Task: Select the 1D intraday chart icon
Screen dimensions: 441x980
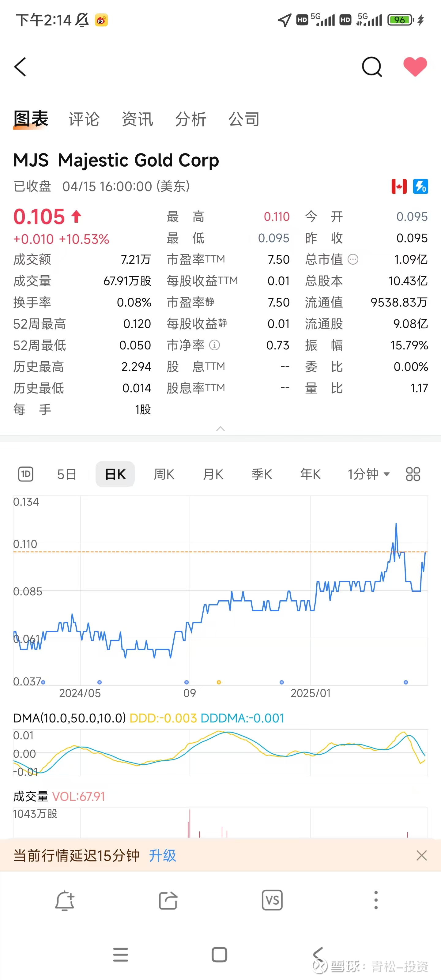Action: [x=26, y=474]
